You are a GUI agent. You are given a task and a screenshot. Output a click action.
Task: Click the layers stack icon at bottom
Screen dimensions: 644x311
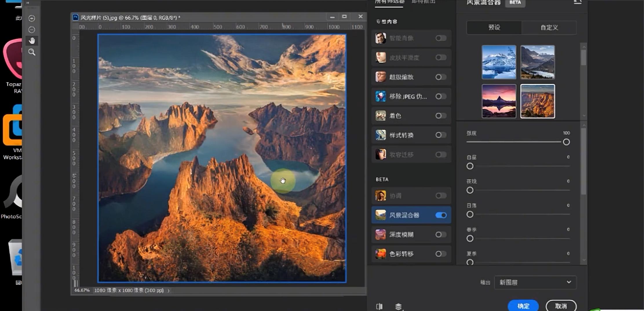coord(398,306)
